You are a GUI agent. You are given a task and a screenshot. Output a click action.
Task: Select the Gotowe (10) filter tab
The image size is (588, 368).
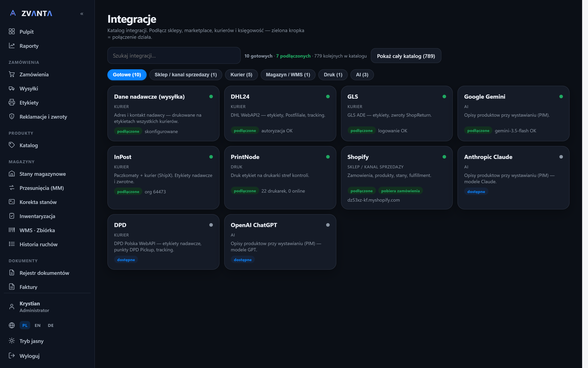click(127, 75)
